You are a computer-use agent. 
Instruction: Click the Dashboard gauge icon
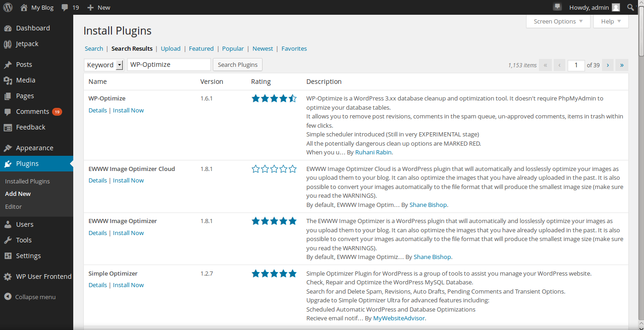[x=8, y=28]
